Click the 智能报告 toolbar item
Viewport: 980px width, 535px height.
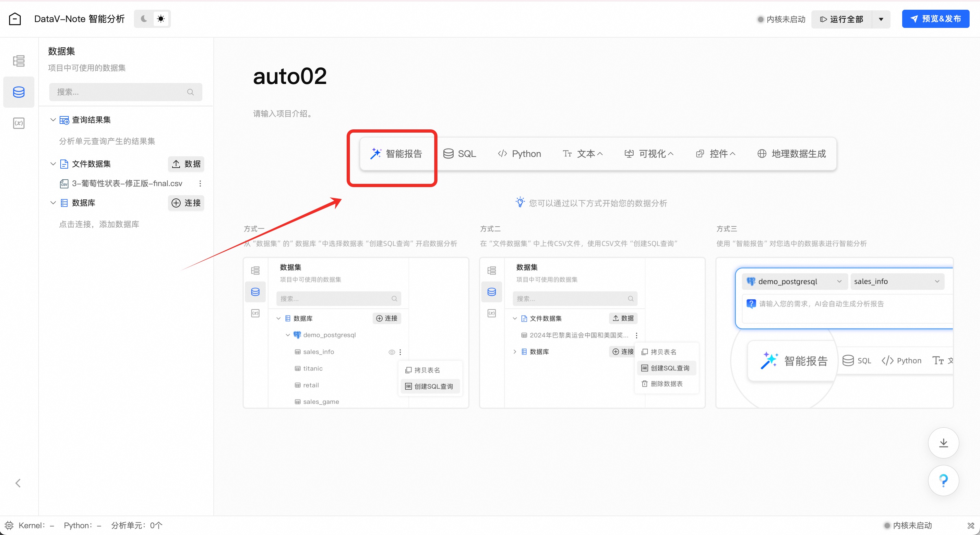point(396,154)
